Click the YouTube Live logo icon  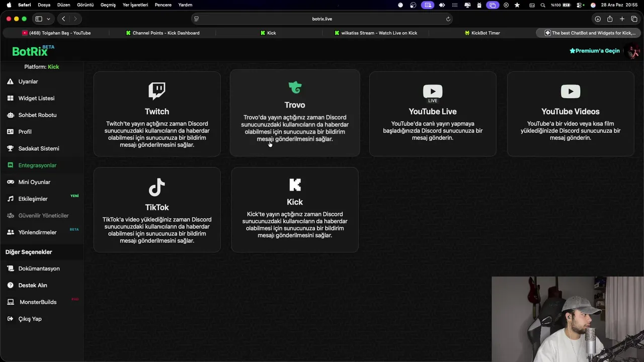pyautogui.click(x=433, y=94)
